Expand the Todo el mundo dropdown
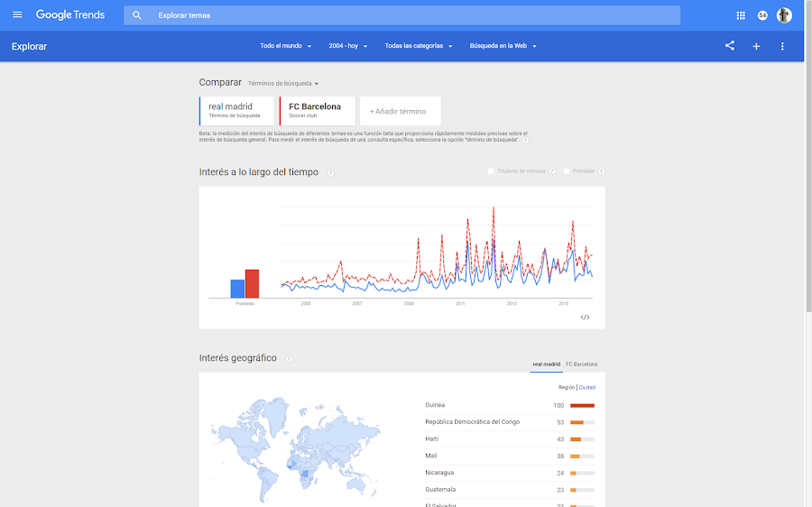812x507 pixels. click(x=285, y=46)
